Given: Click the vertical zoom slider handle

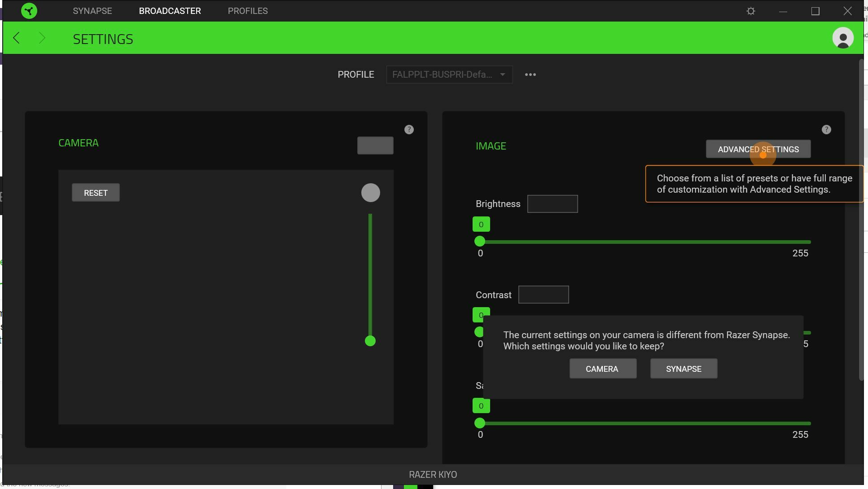Looking at the screenshot, I should click(370, 341).
